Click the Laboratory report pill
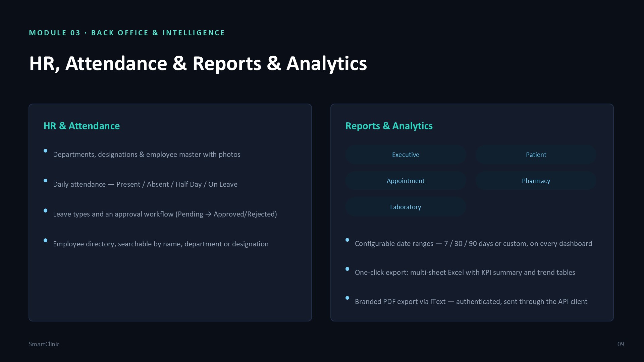This screenshot has width=644, height=362. [406, 207]
